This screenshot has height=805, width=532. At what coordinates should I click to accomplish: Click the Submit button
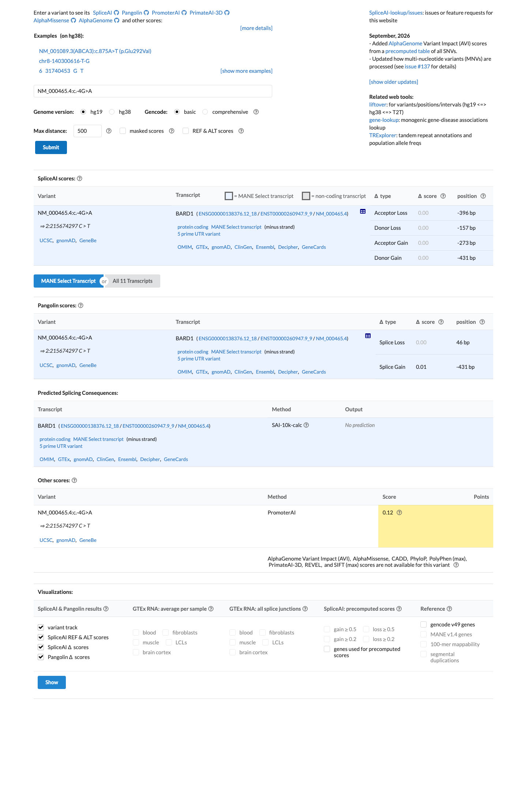pos(51,147)
